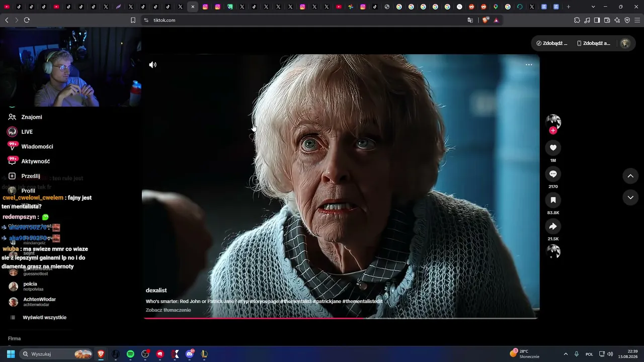Share the video via arrow icon
The image size is (644, 362).
point(553,226)
